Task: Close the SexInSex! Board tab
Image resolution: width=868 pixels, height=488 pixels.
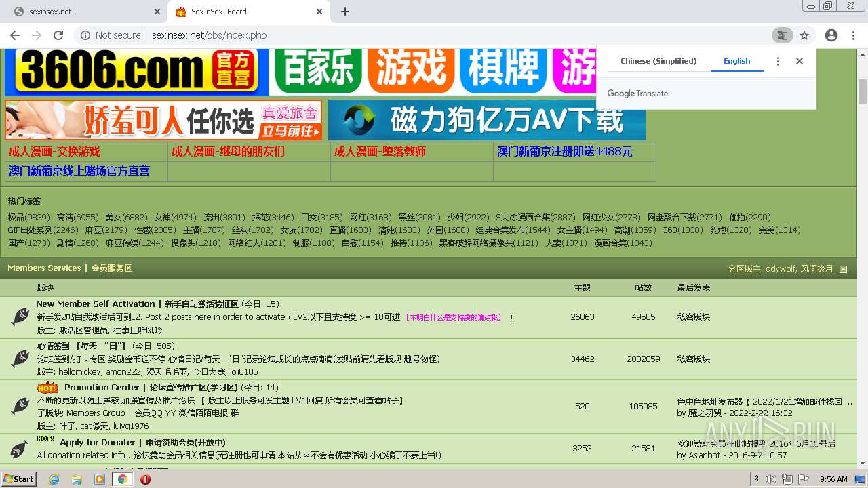Action: pyautogui.click(x=320, y=12)
